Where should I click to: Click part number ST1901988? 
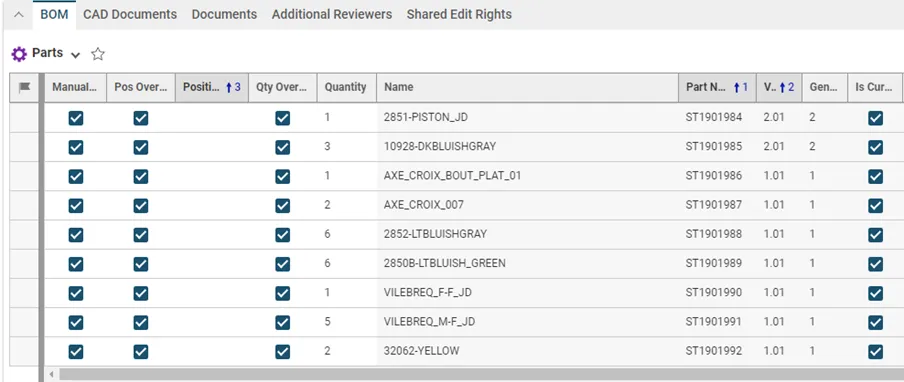714,235
